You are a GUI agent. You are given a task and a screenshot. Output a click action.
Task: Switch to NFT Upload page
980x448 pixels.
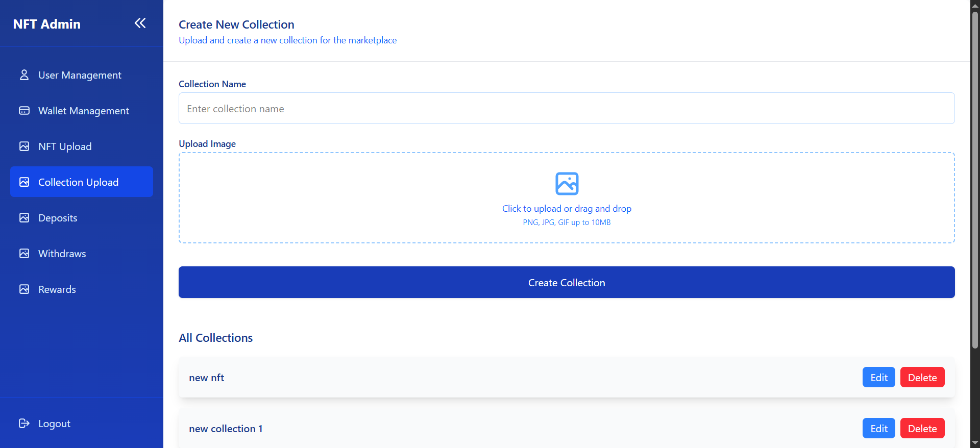pos(65,146)
